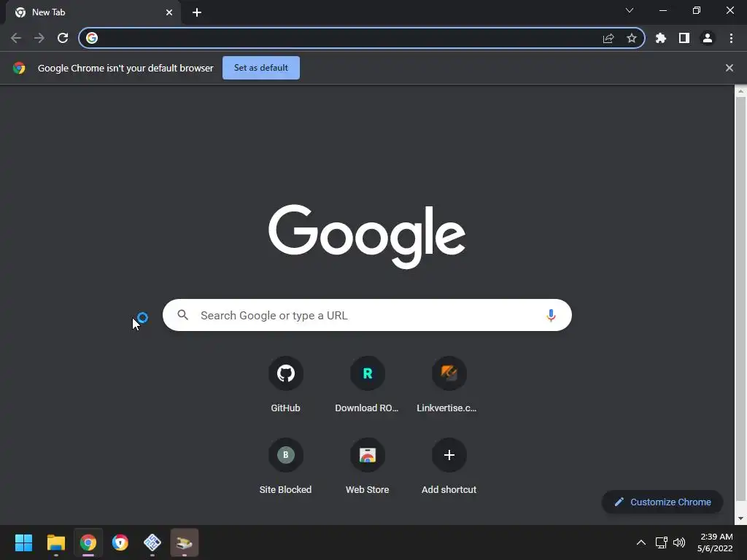
Task: Click the Chrome logo in the infobar
Action: 19,68
